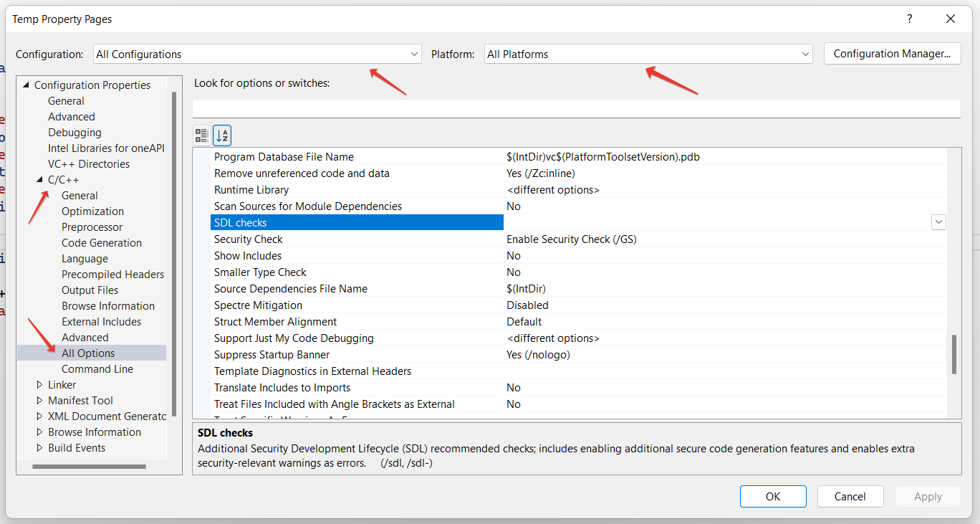The height and width of the screenshot is (524, 980).
Task: Apply the current property changes
Action: tap(928, 496)
